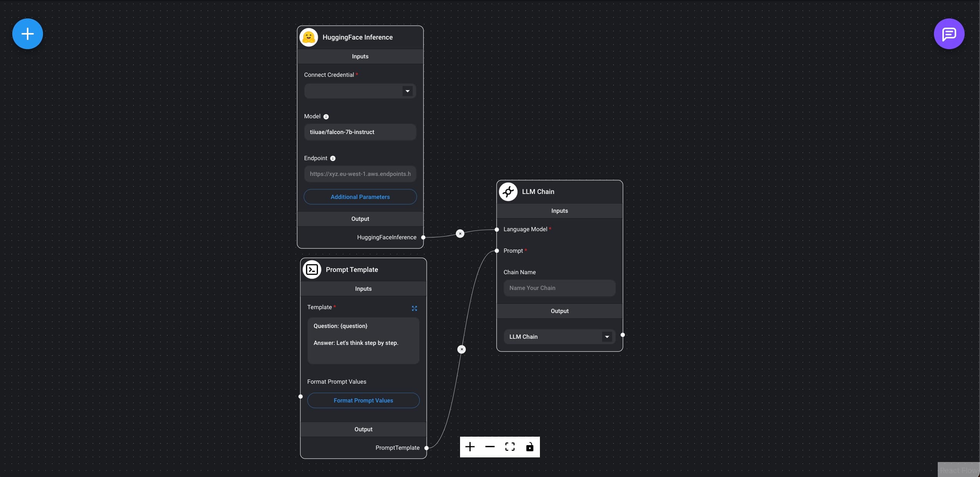980x477 pixels.
Task: Show the Model info tooltip icon
Action: [x=326, y=117]
